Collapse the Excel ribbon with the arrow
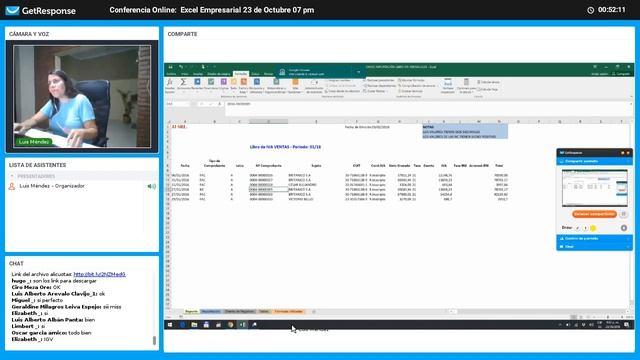This screenshot has width=640, height=360. (631, 97)
